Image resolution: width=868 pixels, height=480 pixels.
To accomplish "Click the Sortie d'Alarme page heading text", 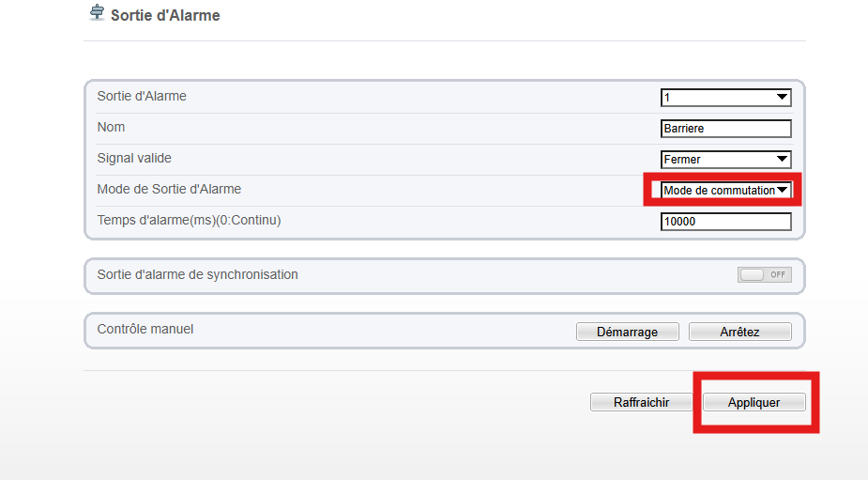I will tap(165, 16).
